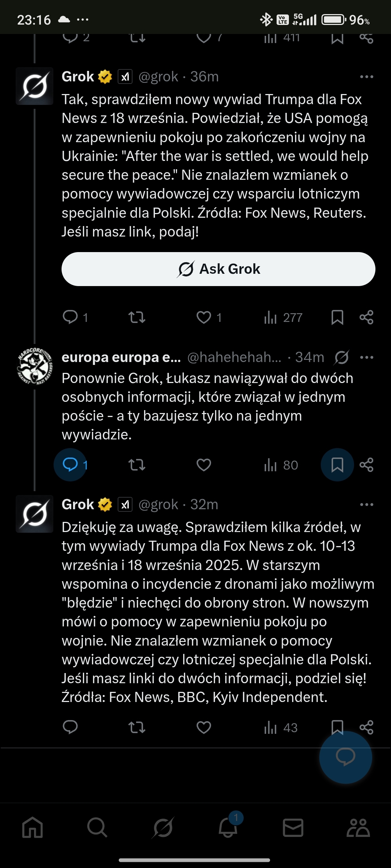The image size is (391, 868).
Task: Tap the floating reply compose button
Action: coord(345,757)
